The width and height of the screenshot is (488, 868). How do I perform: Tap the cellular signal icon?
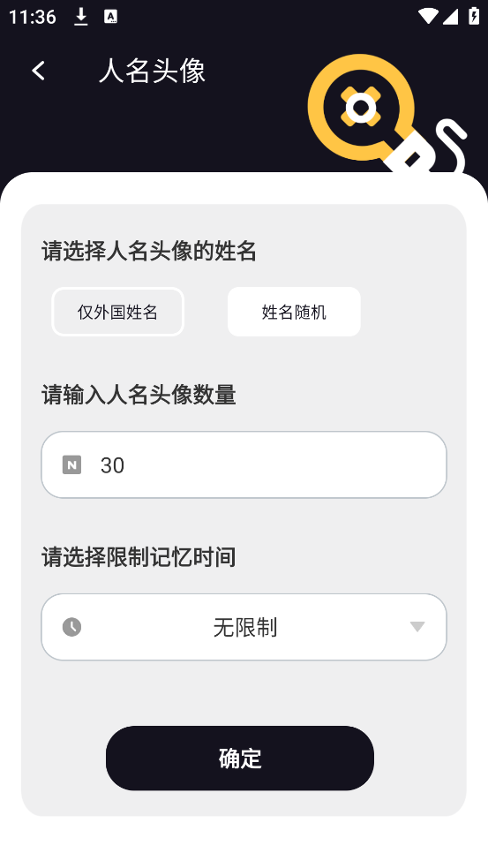(x=450, y=17)
